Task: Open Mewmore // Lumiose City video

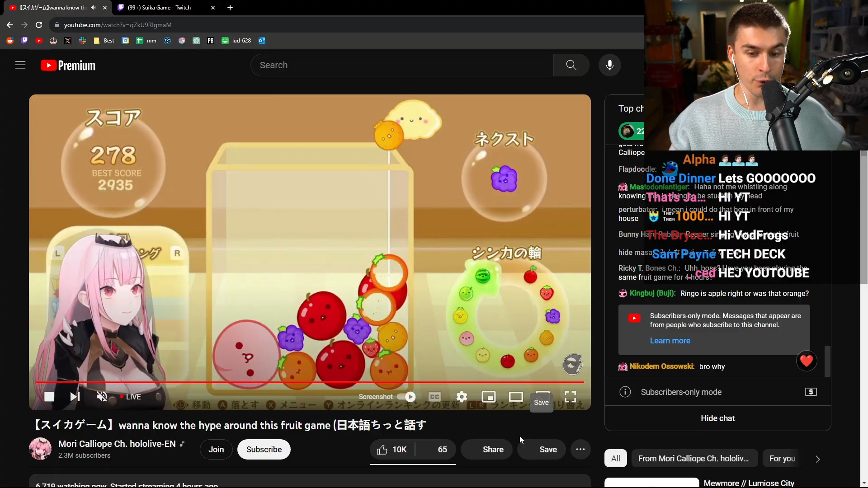Action: pyautogui.click(x=749, y=483)
